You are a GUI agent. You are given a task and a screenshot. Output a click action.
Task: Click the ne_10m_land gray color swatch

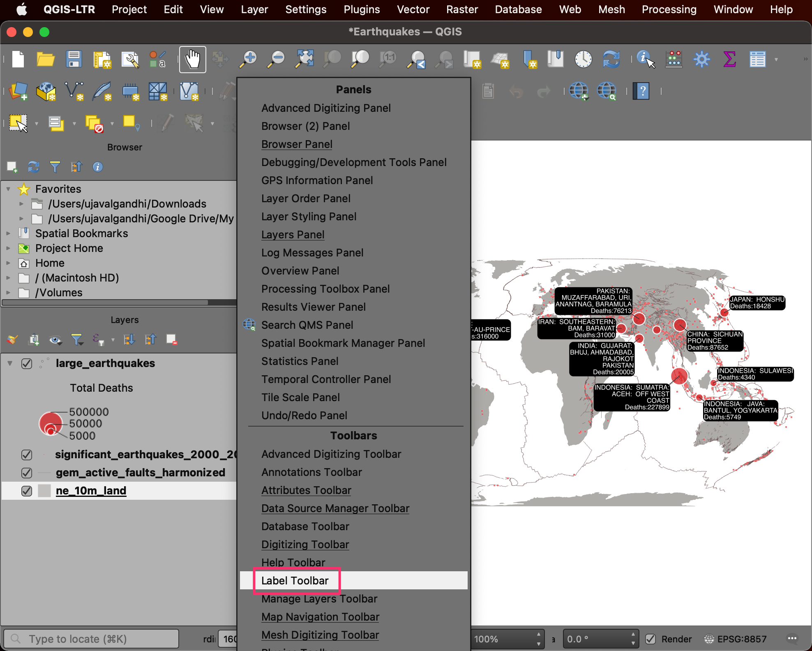tap(44, 491)
